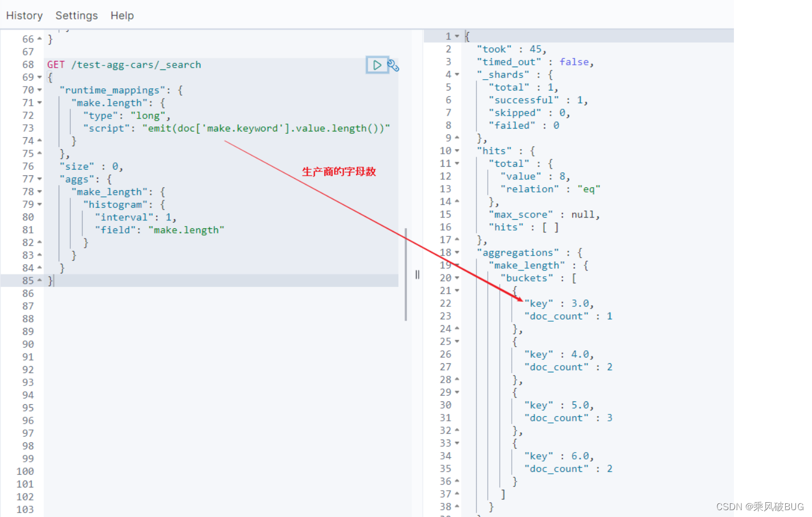The width and height of the screenshot is (812, 517).
Task: Click the "key" : 3.0 bucket line
Action: tap(560, 303)
